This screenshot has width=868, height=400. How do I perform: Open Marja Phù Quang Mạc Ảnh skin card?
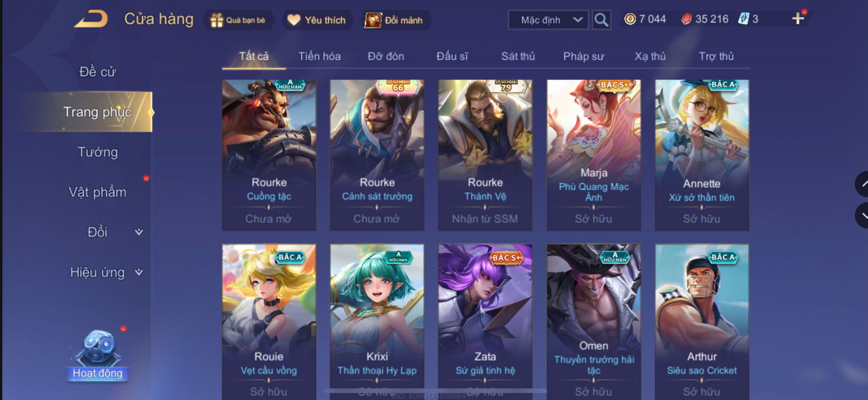point(594,155)
